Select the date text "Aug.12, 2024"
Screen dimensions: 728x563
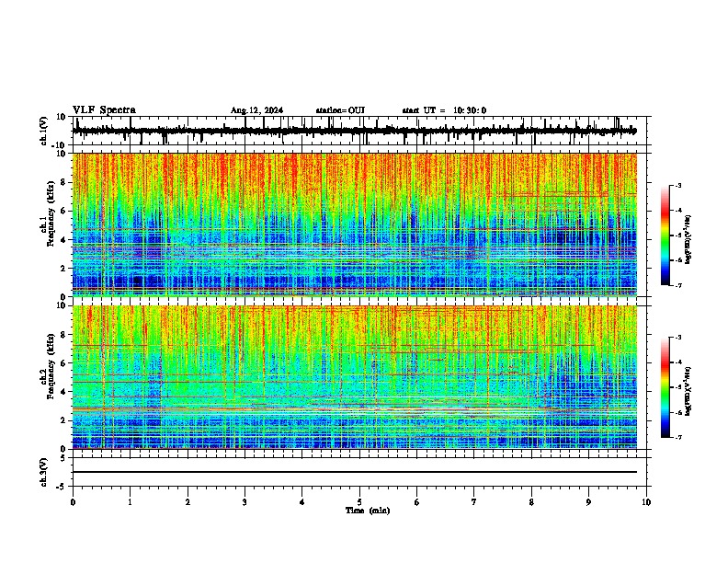pyautogui.click(x=256, y=110)
